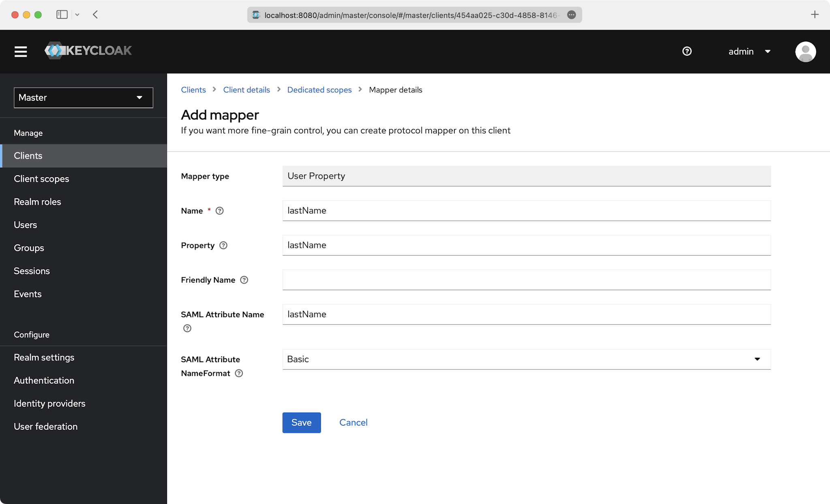The height and width of the screenshot is (504, 830).
Task: Click the Cancel link
Action: coord(353,422)
